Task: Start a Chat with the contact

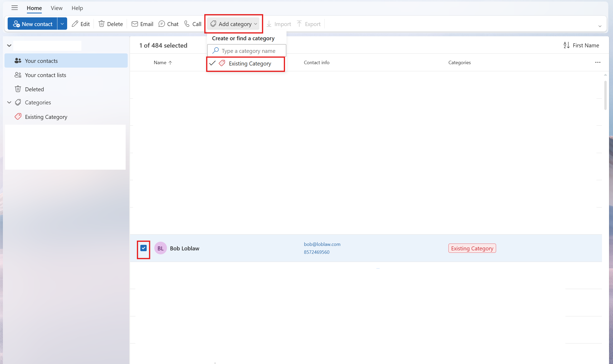Action: point(161,24)
